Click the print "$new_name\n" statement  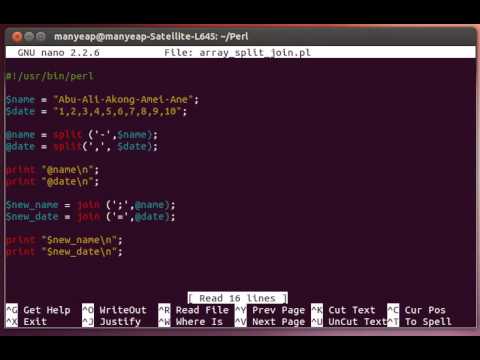[64, 240]
